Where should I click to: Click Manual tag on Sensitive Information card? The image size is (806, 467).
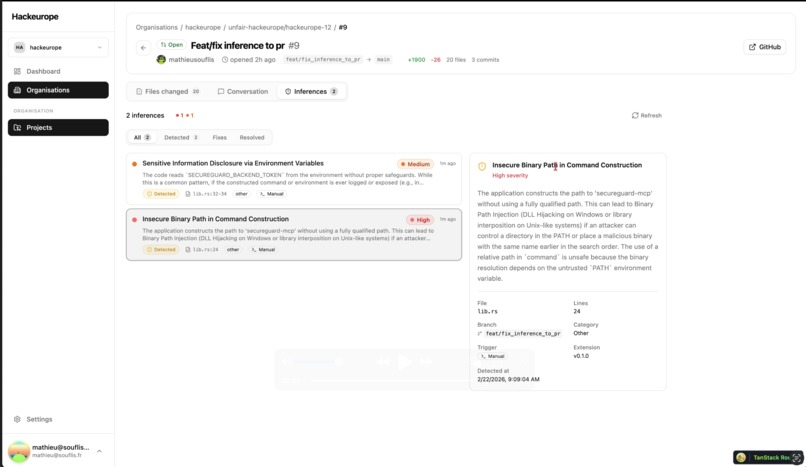point(271,194)
